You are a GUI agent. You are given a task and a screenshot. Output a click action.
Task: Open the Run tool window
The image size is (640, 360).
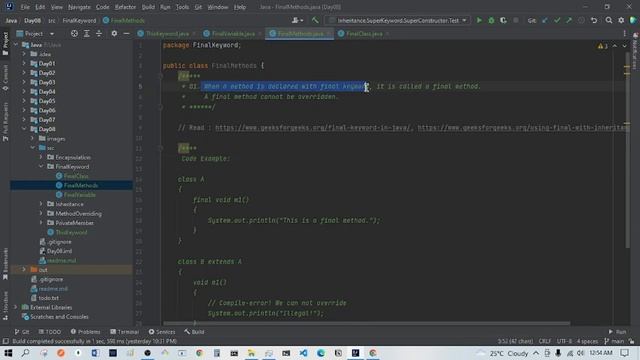(x=618, y=332)
